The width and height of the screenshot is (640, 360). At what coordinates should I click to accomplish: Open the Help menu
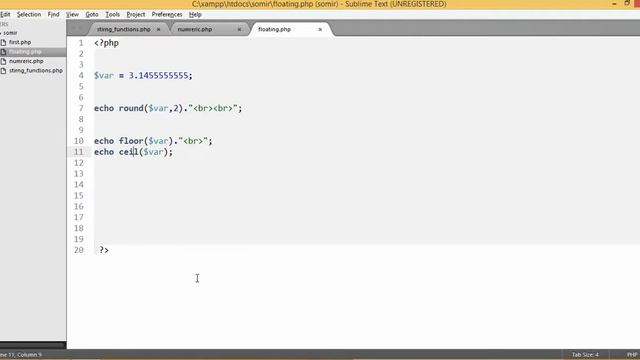pos(195,14)
